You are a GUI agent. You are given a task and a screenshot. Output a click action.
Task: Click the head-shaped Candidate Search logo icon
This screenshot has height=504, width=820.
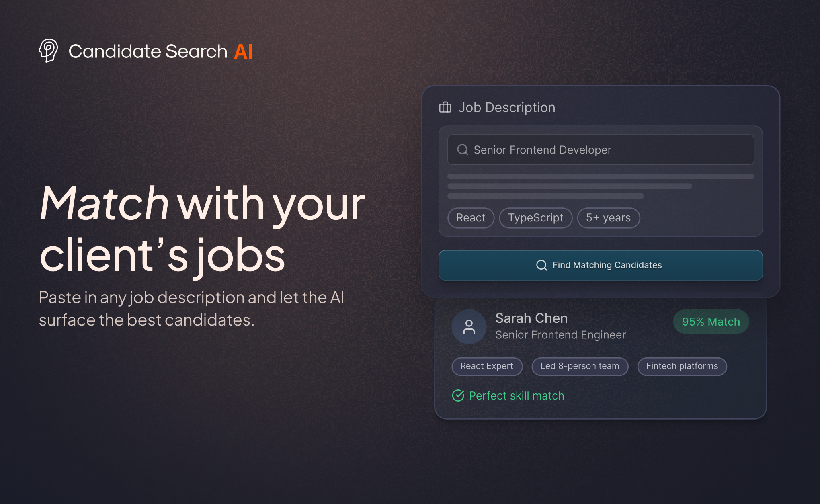click(x=48, y=51)
